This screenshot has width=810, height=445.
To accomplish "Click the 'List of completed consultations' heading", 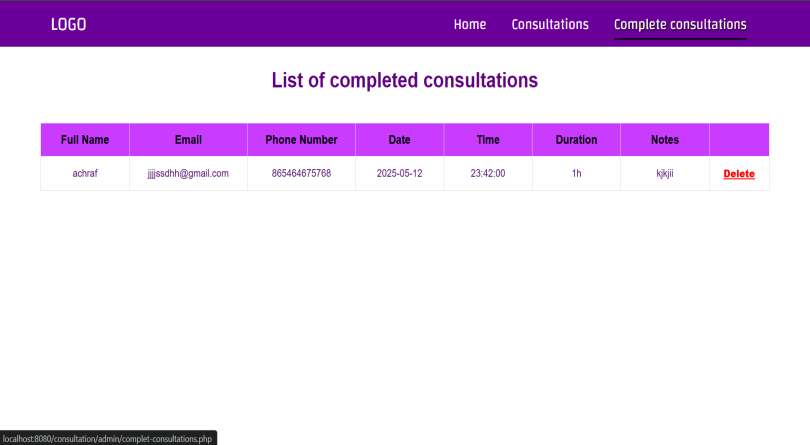I will (405, 80).
